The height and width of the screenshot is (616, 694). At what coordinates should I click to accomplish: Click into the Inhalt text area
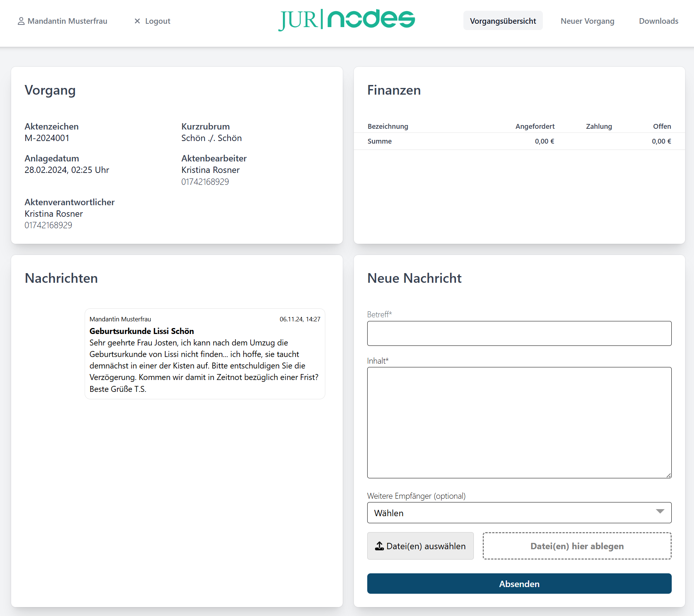[519, 422]
